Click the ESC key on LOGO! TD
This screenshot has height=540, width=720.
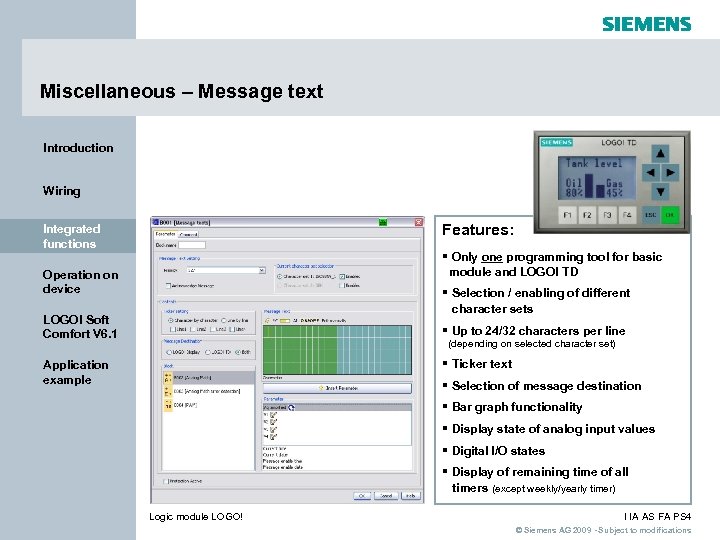(650, 215)
